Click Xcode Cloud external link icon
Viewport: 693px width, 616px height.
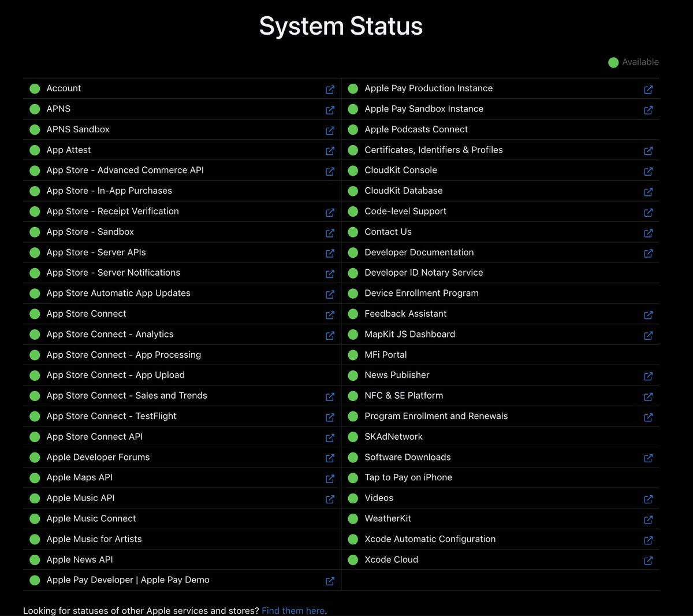[x=649, y=561]
